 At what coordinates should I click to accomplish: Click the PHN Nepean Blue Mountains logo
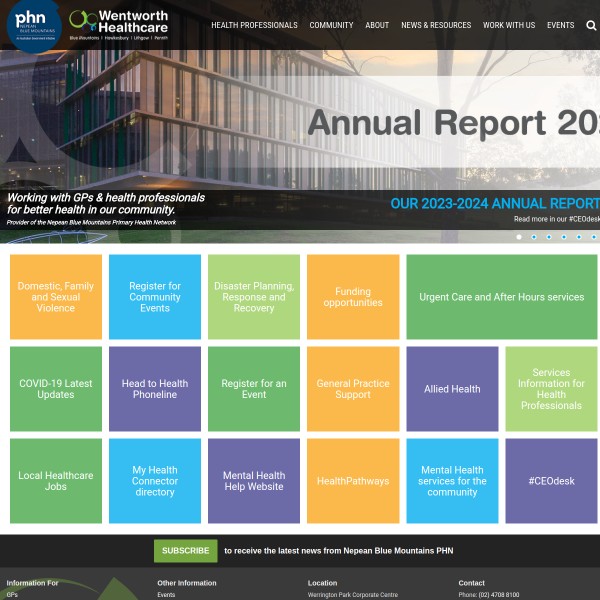pyautogui.click(x=33, y=25)
